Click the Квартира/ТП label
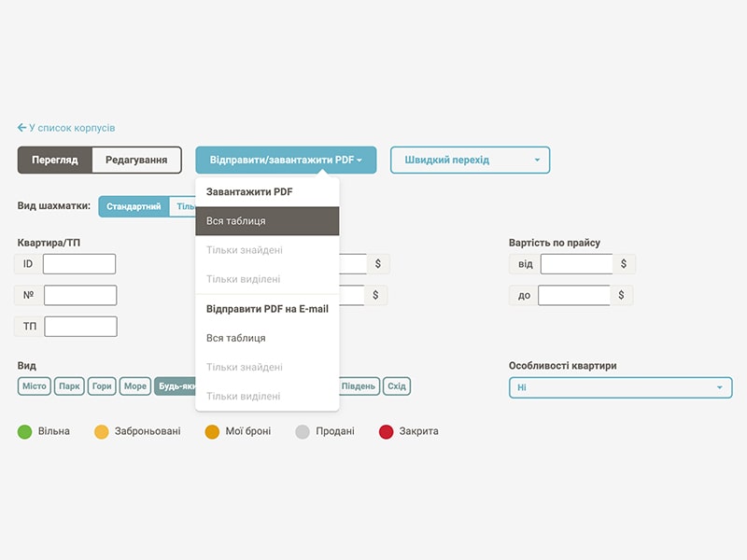 [49, 243]
